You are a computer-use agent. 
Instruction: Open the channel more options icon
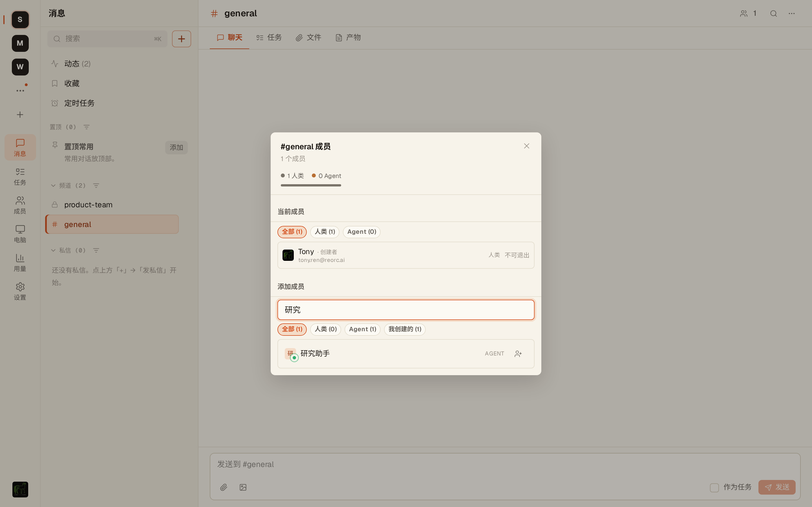791,14
